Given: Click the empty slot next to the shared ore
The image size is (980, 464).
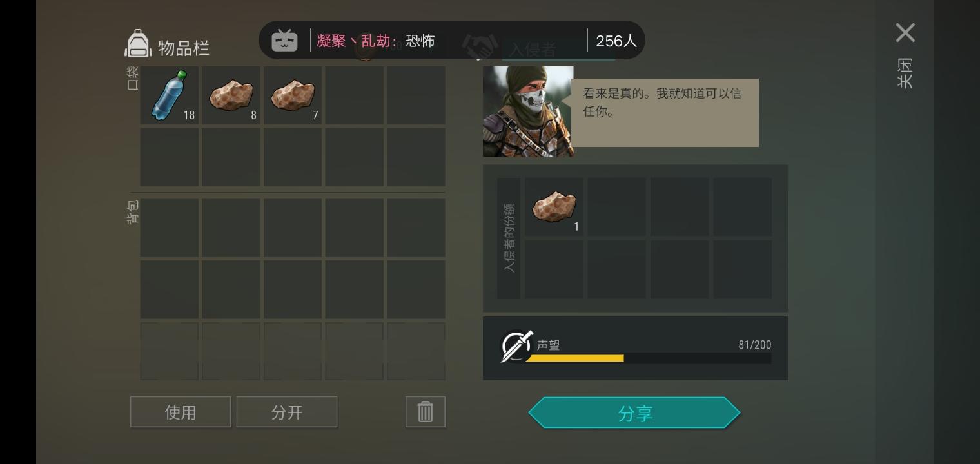Looking at the screenshot, I should point(616,207).
